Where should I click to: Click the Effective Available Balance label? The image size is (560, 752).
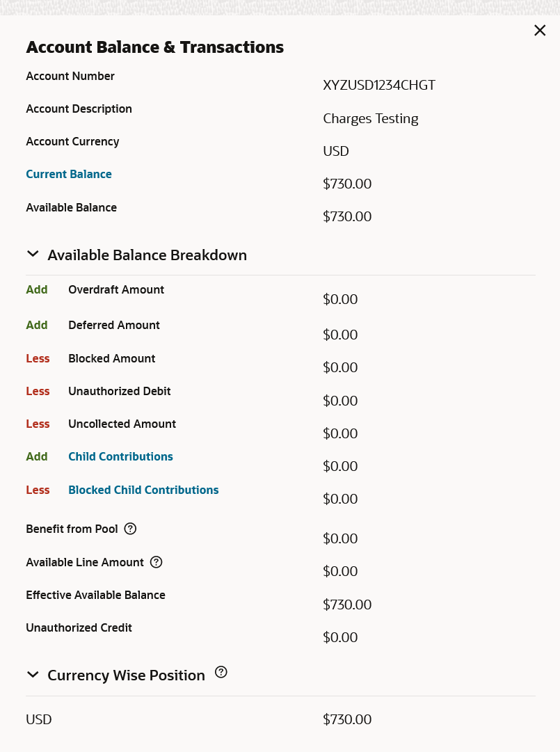pos(95,595)
